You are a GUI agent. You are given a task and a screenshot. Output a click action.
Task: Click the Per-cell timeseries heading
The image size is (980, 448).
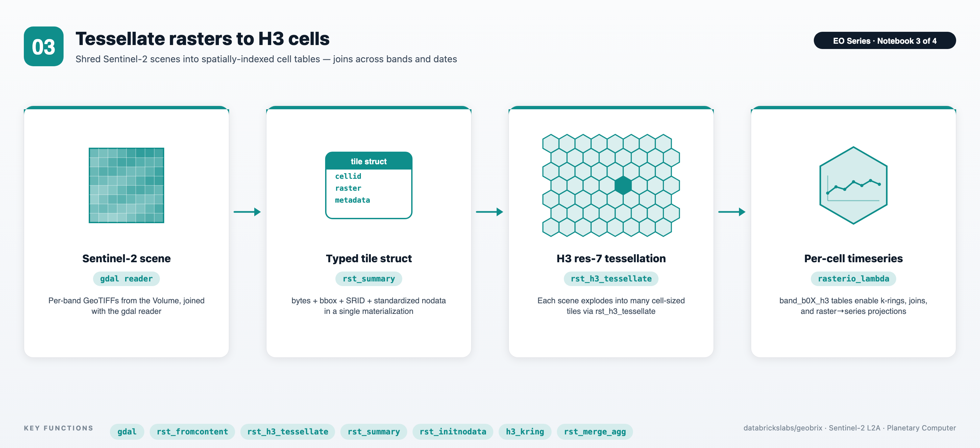coord(853,259)
